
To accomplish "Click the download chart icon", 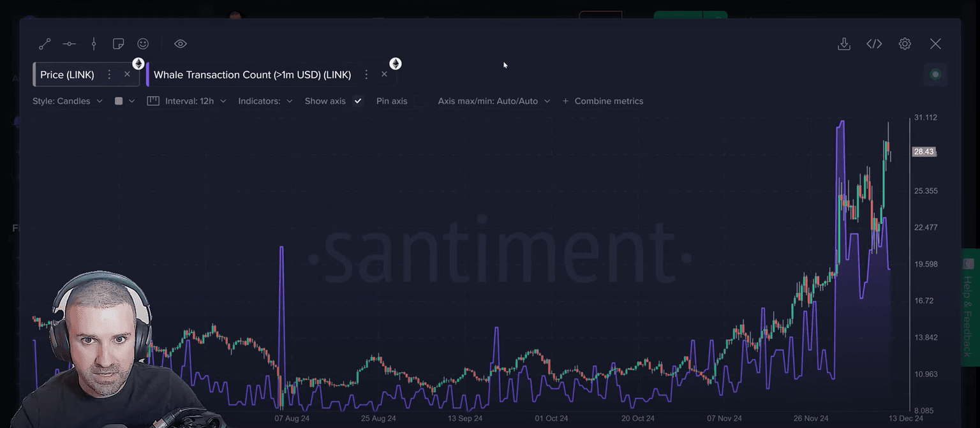I will 843,44.
